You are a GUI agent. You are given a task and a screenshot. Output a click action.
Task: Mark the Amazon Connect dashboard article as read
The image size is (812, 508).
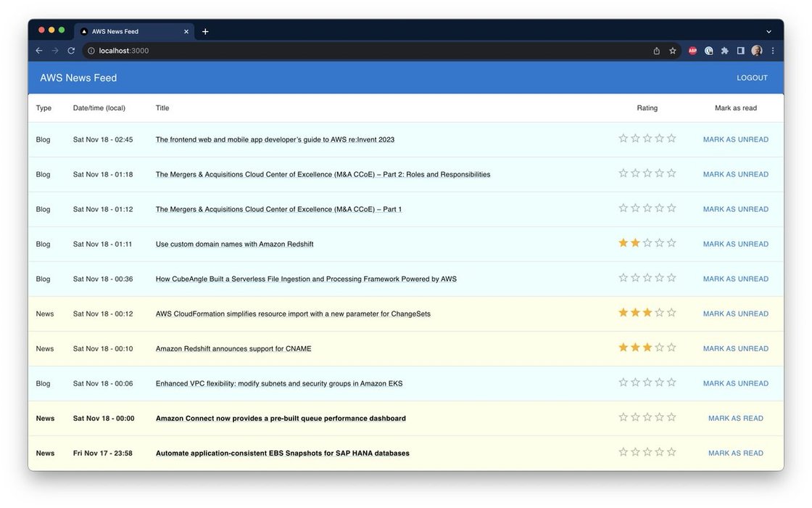[735, 419]
